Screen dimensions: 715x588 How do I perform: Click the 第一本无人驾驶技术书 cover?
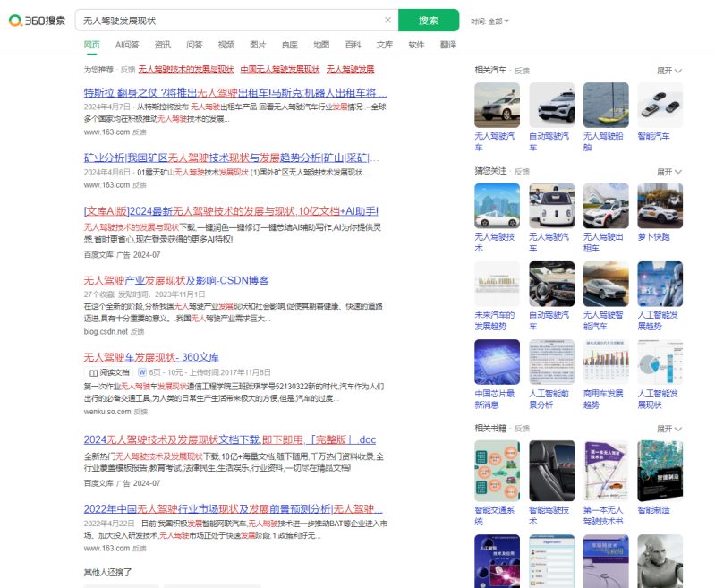[606, 471]
